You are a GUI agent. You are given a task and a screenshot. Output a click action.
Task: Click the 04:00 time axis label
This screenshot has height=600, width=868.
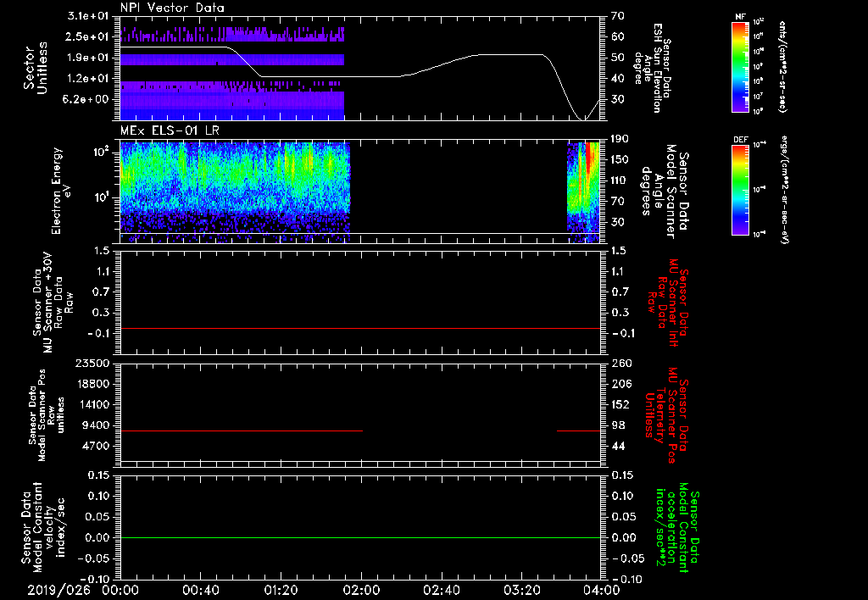point(602,590)
